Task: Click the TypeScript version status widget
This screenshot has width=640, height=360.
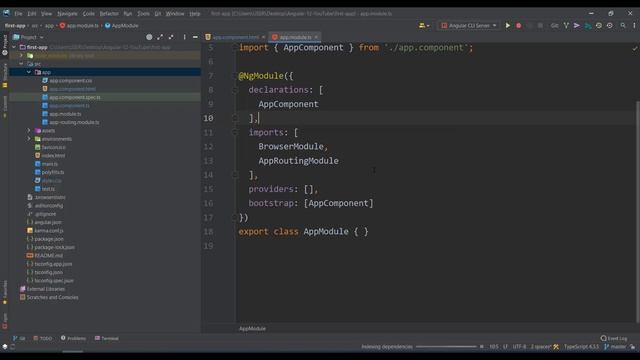Action: coord(582,347)
